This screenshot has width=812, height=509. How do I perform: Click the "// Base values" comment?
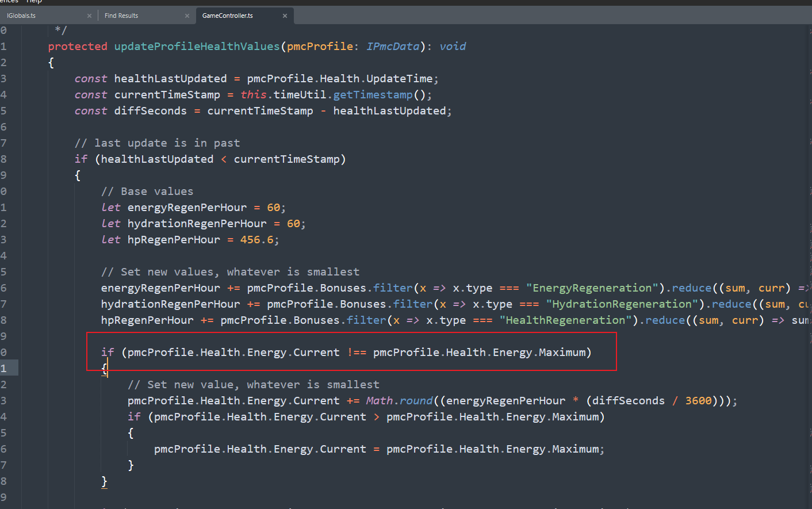pyautogui.click(x=147, y=192)
